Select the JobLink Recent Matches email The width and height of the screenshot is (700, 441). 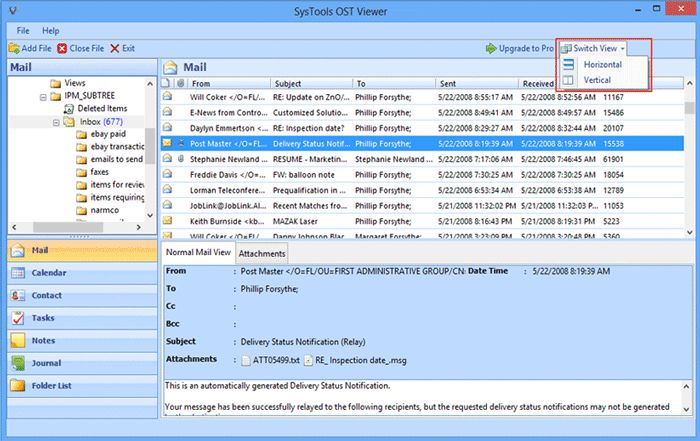coord(422,206)
